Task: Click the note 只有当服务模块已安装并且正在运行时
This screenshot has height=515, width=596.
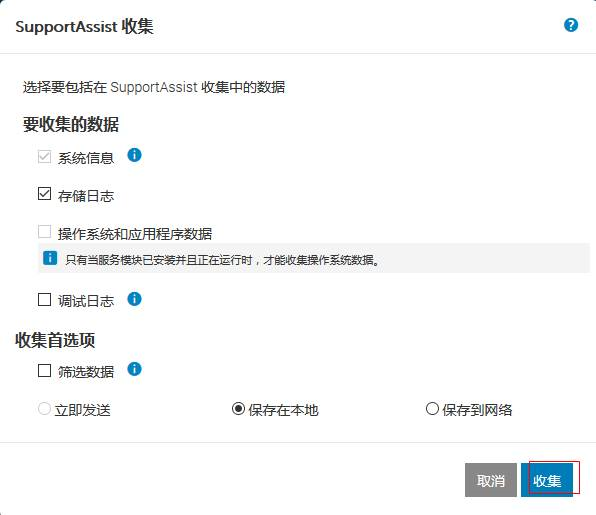Action: [222, 260]
